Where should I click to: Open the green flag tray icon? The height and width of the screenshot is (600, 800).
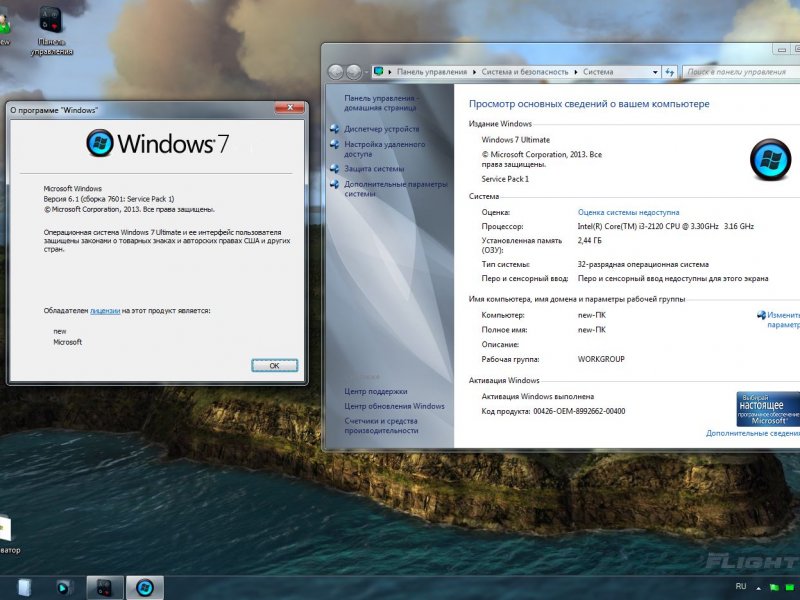[x=773, y=588]
